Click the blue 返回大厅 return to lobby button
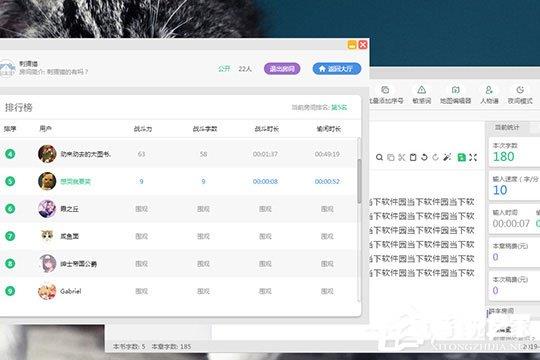The width and height of the screenshot is (540, 360). click(337, 69)
